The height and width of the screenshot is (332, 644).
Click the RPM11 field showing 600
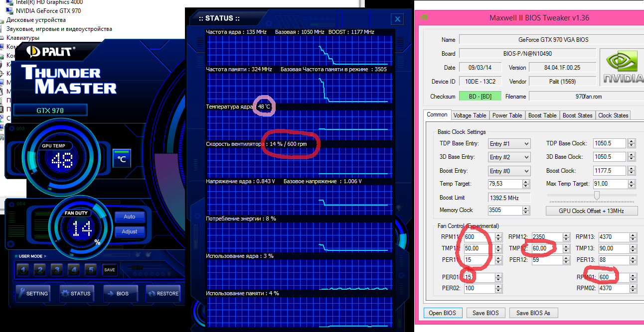[x=479, y=237]
